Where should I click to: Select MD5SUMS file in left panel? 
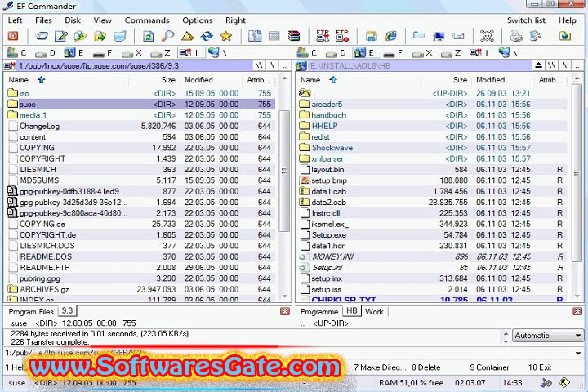pos(140,180)
